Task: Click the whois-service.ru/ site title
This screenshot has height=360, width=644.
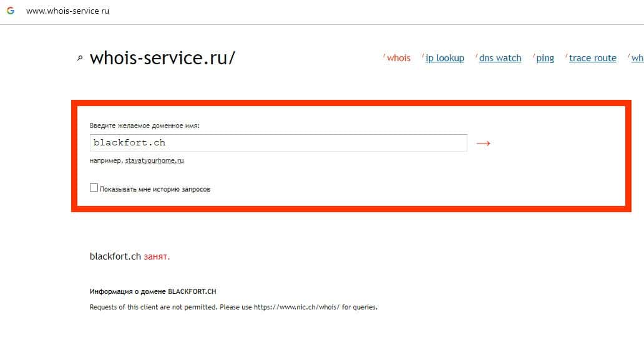Action: tap(163, 58)
